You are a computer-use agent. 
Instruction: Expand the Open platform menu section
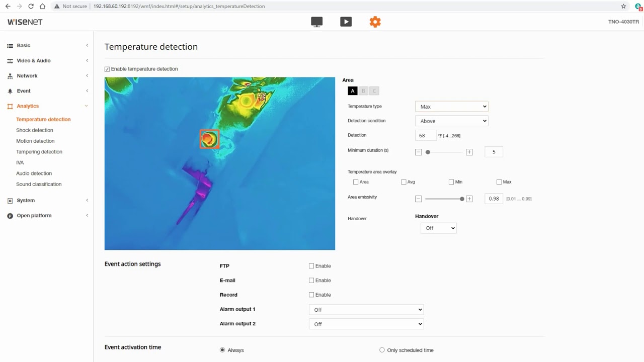[87, 216]
